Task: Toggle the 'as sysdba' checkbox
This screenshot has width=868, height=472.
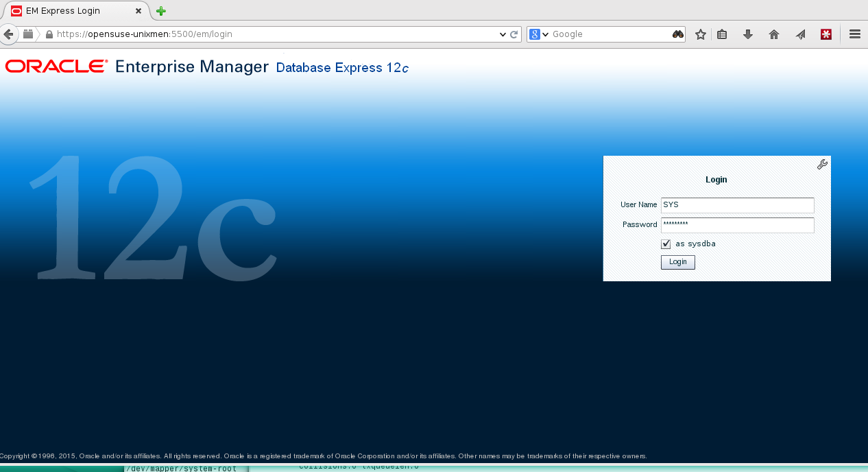Action: click(666, 244)
